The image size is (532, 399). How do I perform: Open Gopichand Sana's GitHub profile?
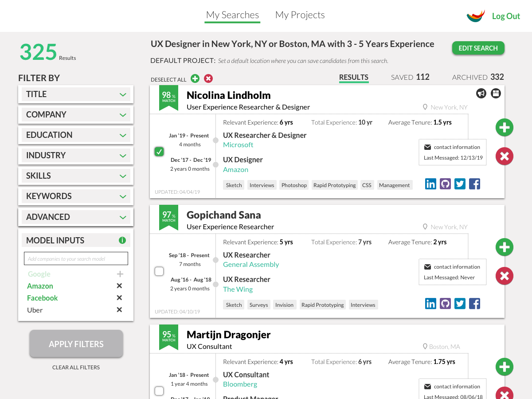coord(445,303)
